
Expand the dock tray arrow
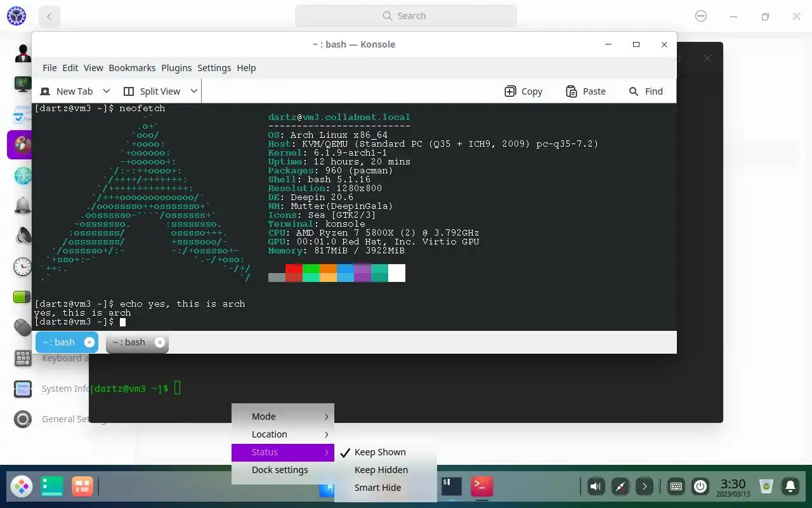tap(644, 486)
